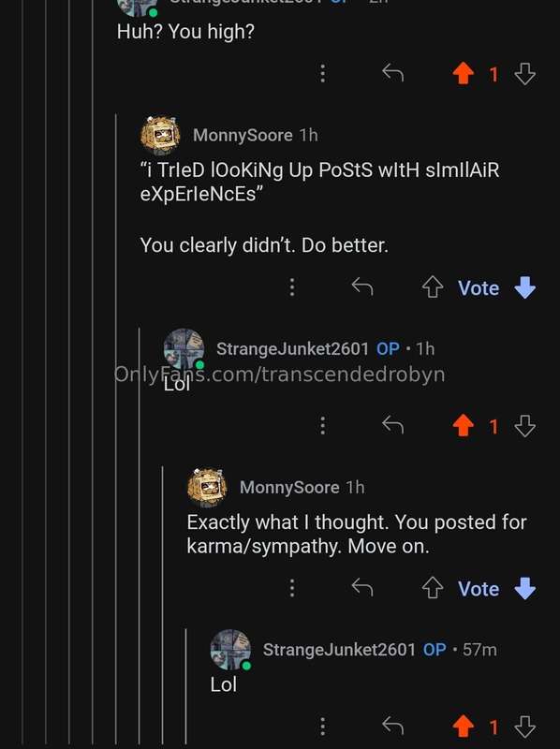Reply to the "Huh? You high?" comment
Viewport: 560px width, 749px height.
point(392,73)
